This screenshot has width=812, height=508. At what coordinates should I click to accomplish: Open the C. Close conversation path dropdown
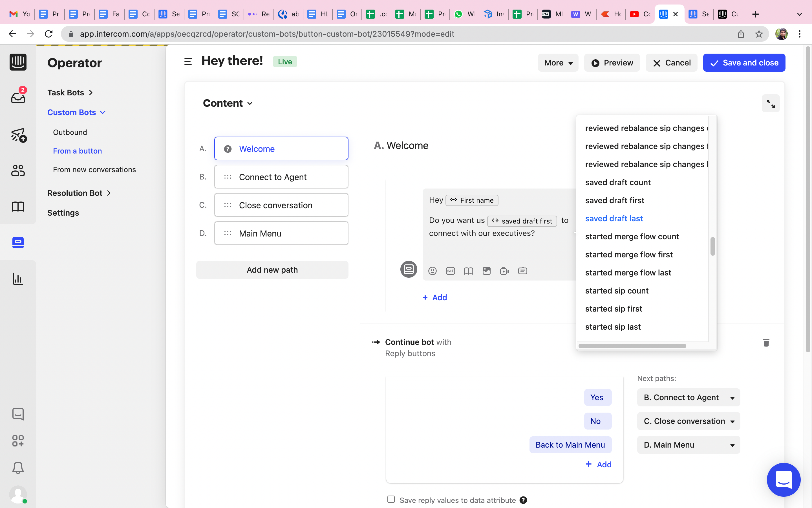click(689, 421)
